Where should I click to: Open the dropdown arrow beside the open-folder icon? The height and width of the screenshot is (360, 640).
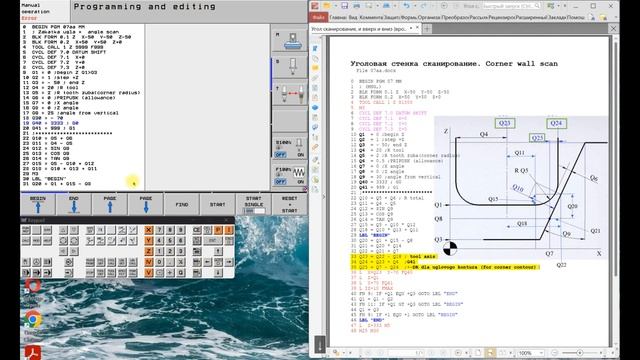pyautogui.click(x=336, y=6)
